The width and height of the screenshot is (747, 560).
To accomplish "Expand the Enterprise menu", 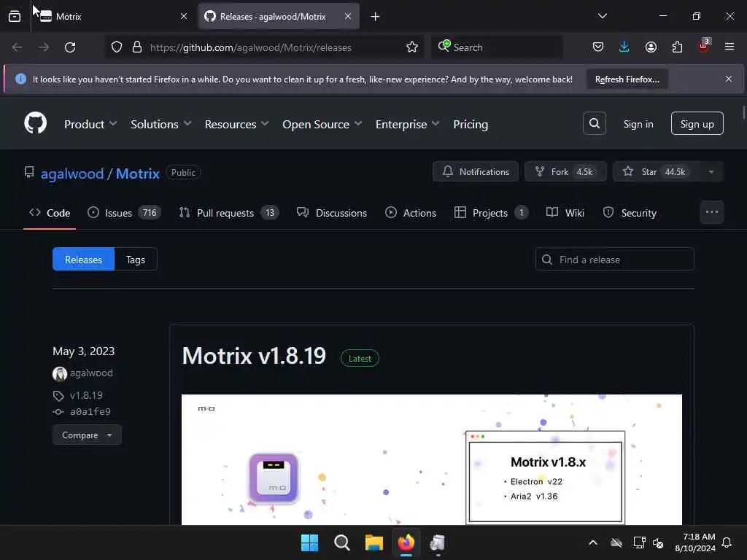I will tap(407, 124).
